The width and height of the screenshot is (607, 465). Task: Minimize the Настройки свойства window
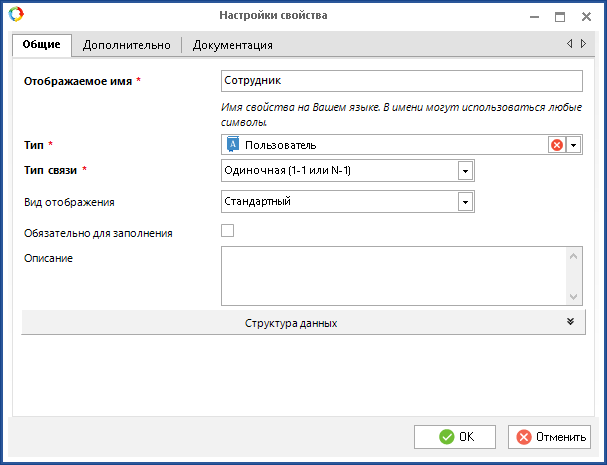(x=531, y=16)
